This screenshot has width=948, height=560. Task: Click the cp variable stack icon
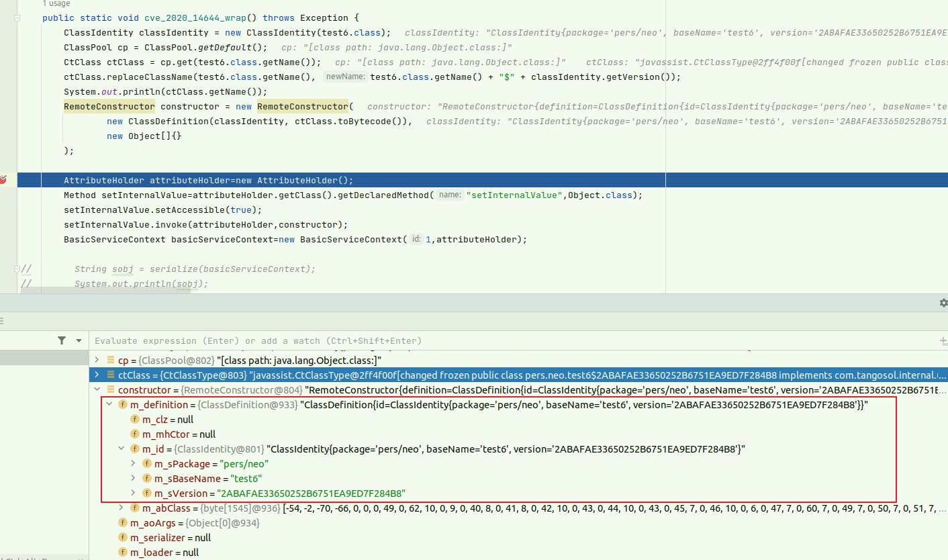tap(110, 360)
